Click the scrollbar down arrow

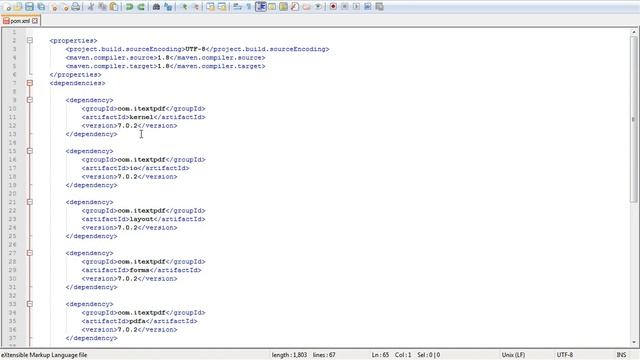tap(633, 342)
